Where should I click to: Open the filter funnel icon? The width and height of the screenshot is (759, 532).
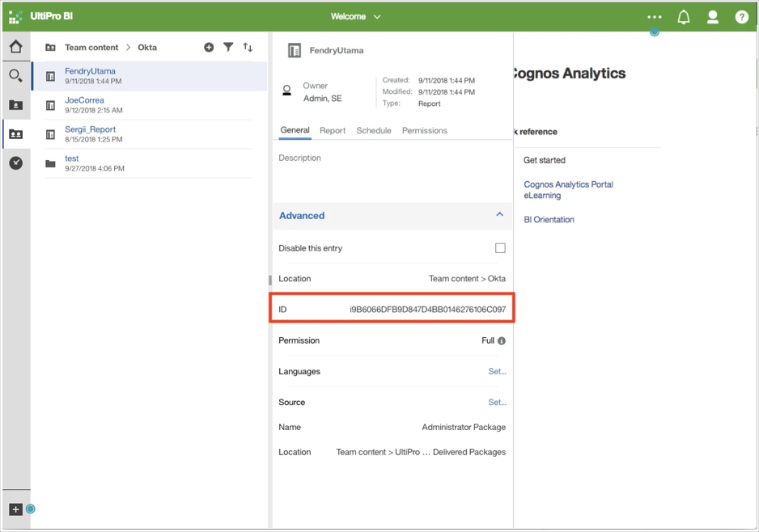[x=228, y=48]
